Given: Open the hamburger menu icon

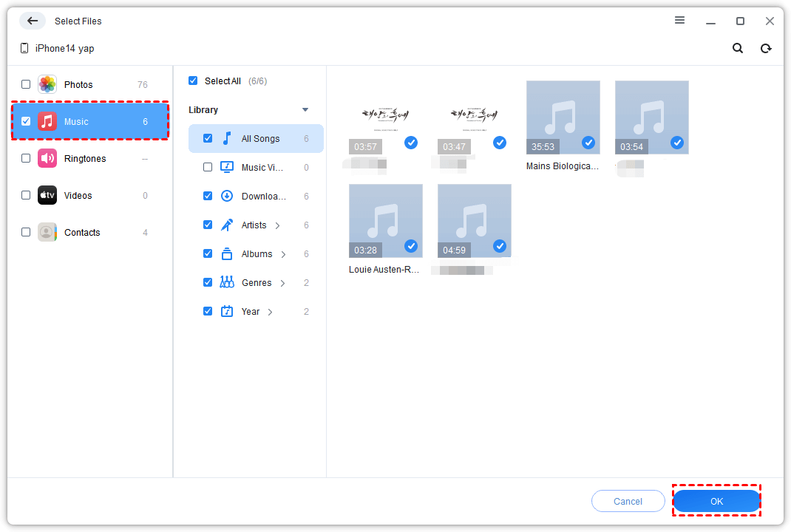Looking at the screenshot, I should pyautogui.click(x=679, y=21).
